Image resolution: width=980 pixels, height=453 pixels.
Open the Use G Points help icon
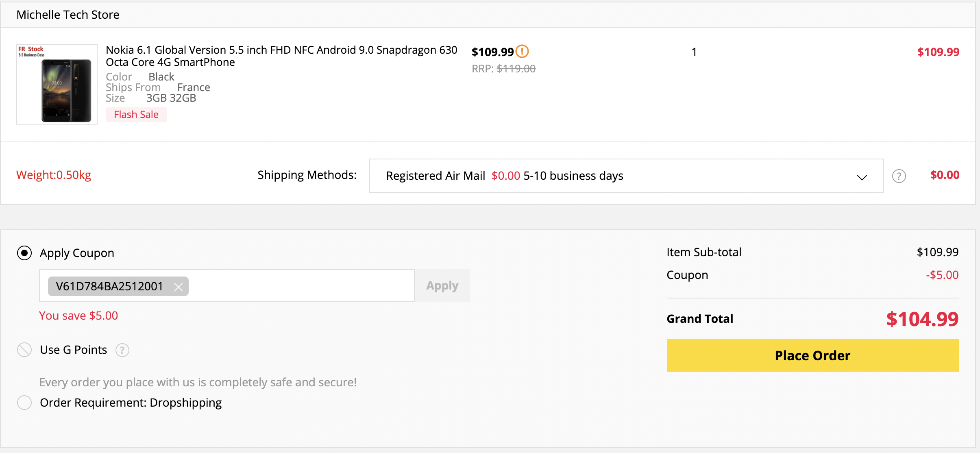(122, 350)
